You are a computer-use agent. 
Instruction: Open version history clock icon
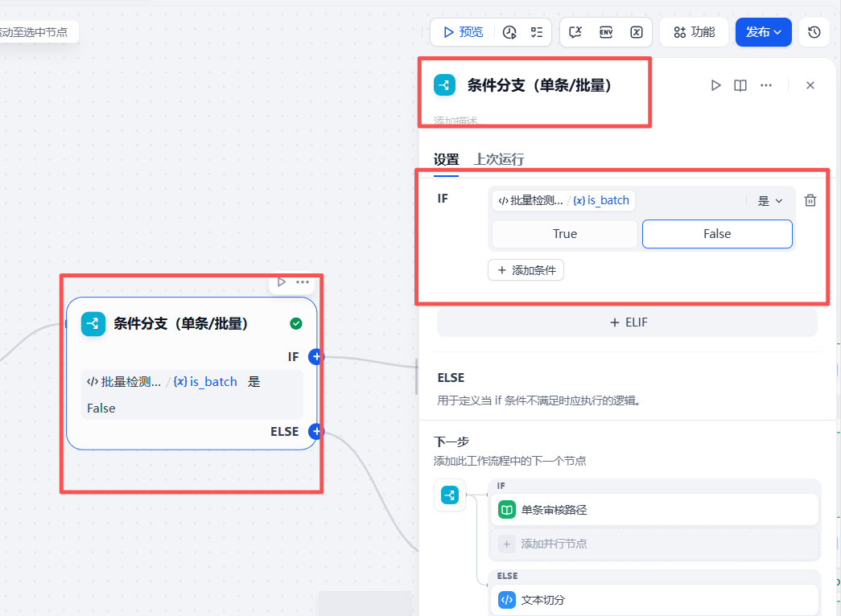pyautogui.click(x=814, y=32)
